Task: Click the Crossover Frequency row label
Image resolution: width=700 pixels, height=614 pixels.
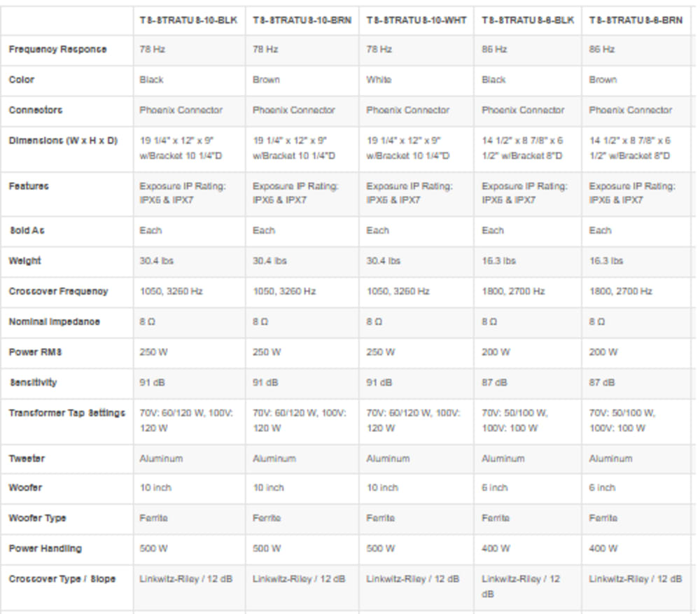Action: (59, 291)
